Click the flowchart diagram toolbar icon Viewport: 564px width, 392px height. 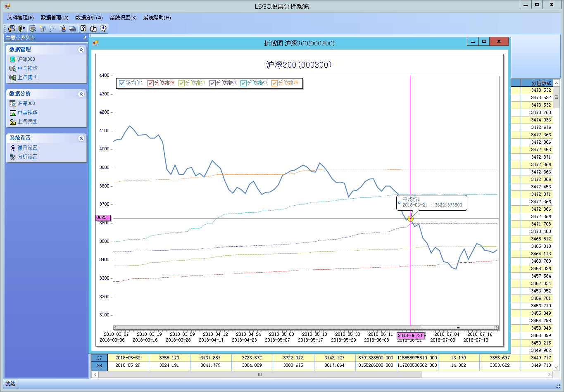(x=52, y=29)
